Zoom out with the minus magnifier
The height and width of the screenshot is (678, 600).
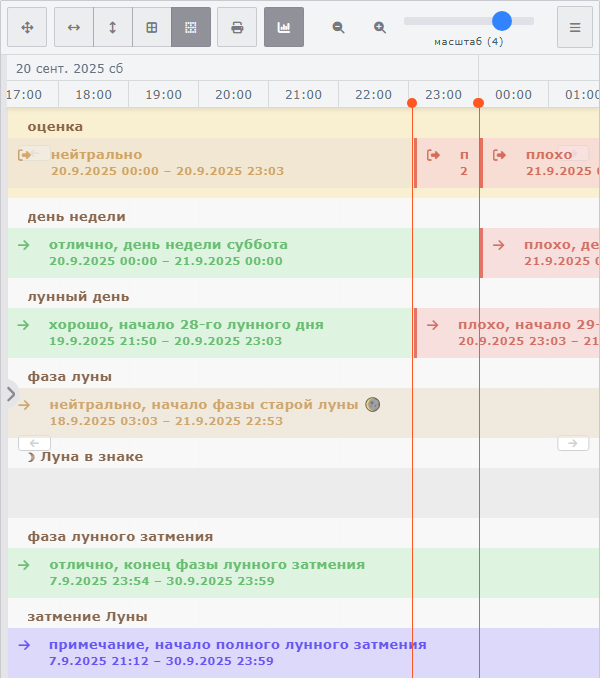[339, 28]
